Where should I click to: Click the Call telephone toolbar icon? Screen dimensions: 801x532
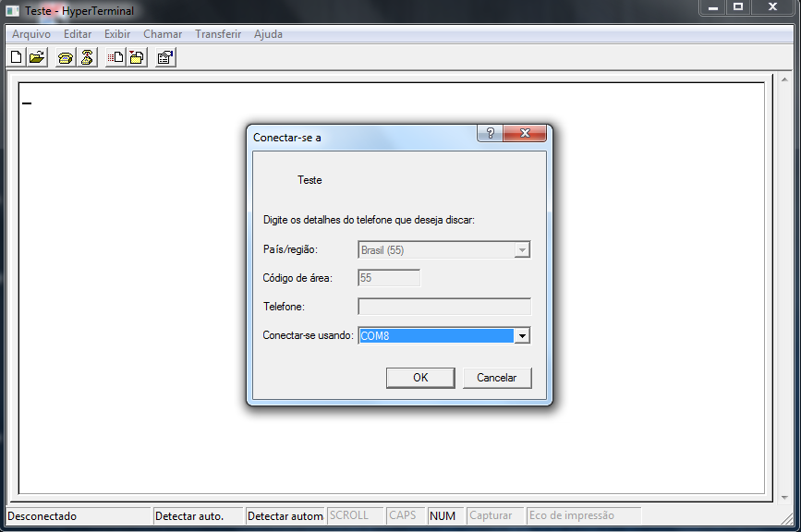click(x=66, y=57)
